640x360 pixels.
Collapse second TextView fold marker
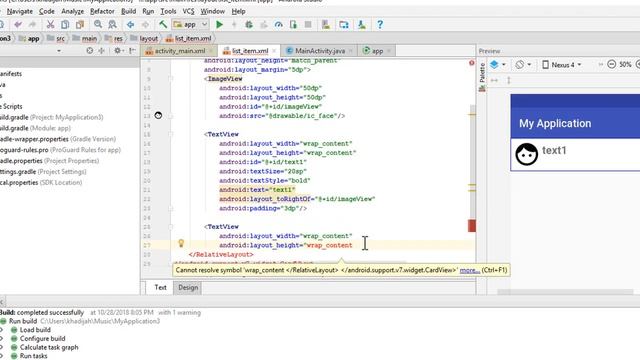pyautogui.click(x=171, y=227)
